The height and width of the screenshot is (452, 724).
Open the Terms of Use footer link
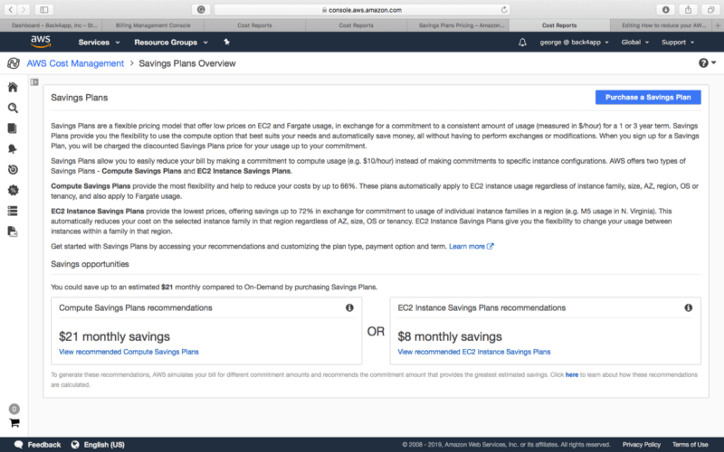(x=690, y=445)
